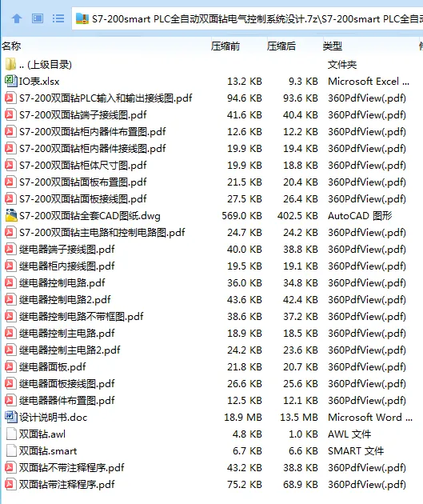Click Word icon of 设计说明书.doc
The width and height of the screenshot is (423, 504).
point(10,417)
